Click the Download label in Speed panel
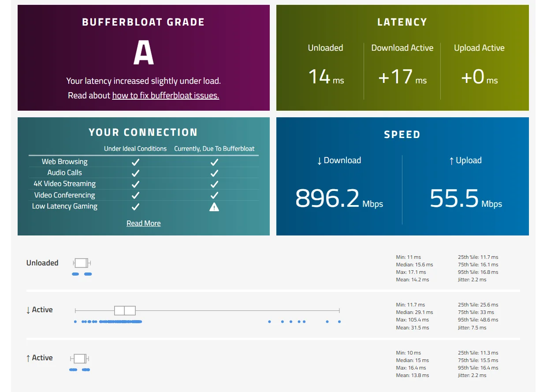 pos(339,161)
